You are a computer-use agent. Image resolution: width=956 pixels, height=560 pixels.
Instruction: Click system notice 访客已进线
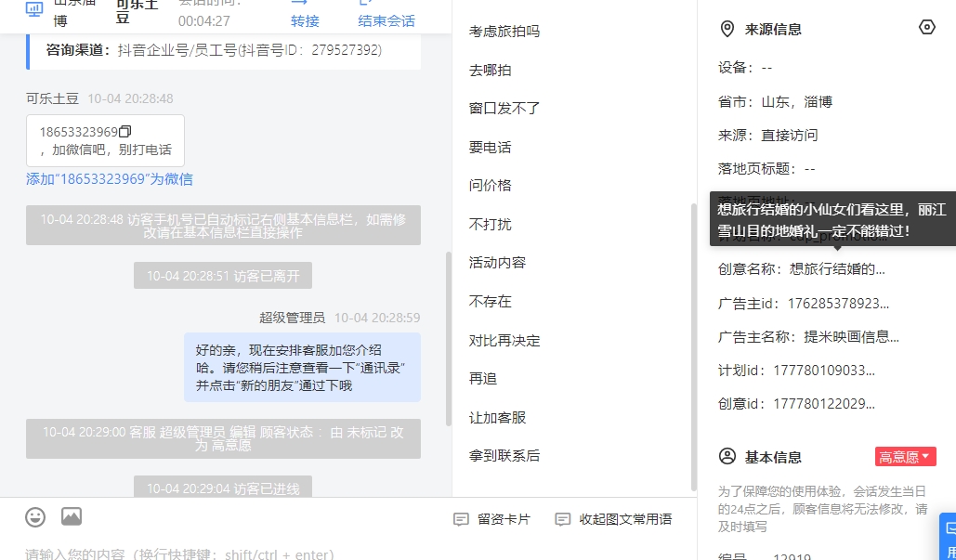tap(223, 487)
